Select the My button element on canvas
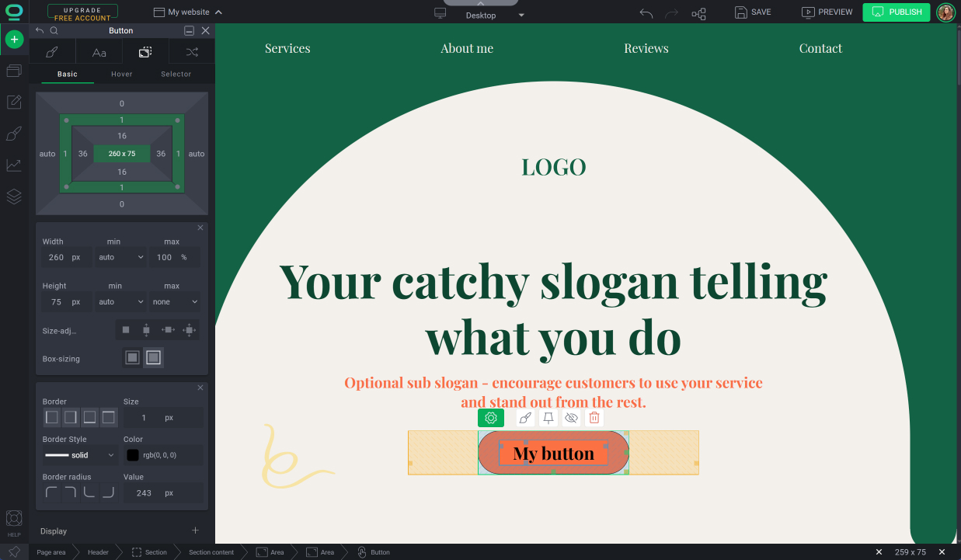This screenshot has width=961, height=560. (x=553, y=453)
